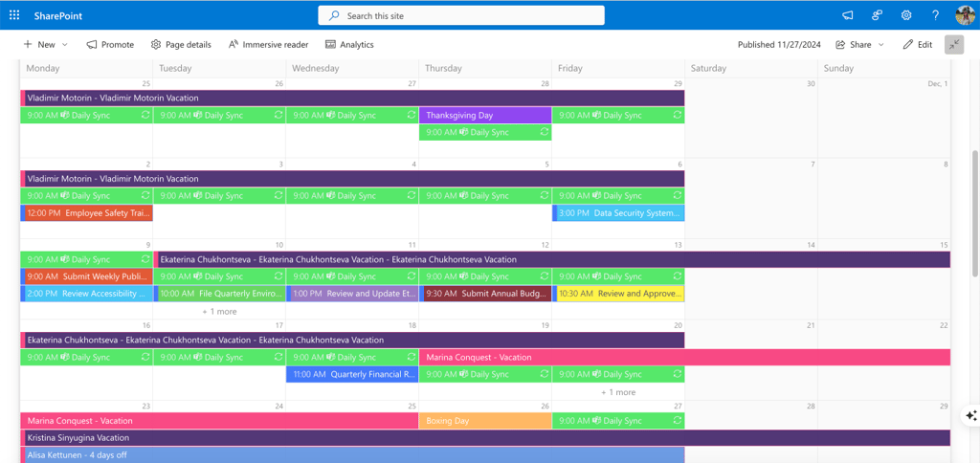
Task: Open the Submit Weekly Publi... 9:00 AM event
Action: [86, 276]
